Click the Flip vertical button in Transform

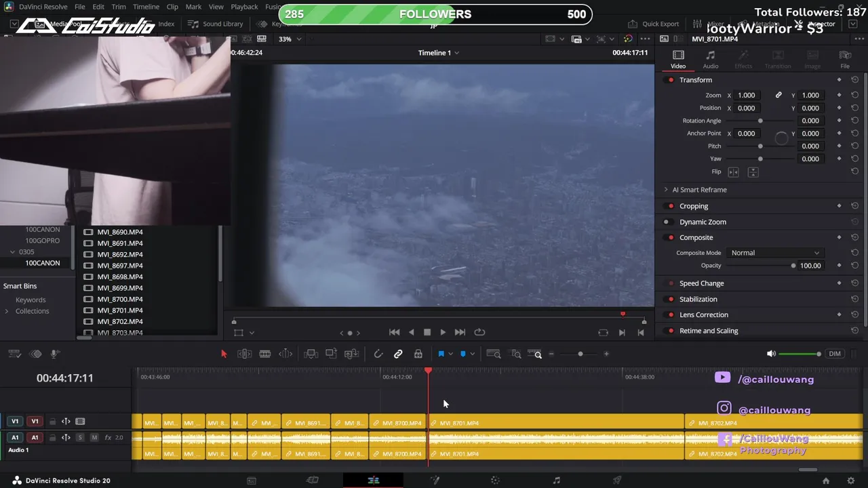pos(753,172)
